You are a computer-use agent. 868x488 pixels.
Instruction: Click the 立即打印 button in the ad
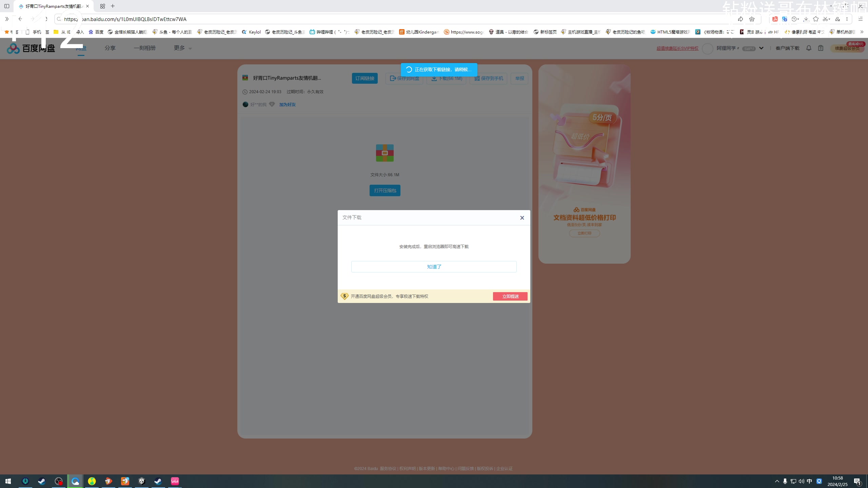585,233
